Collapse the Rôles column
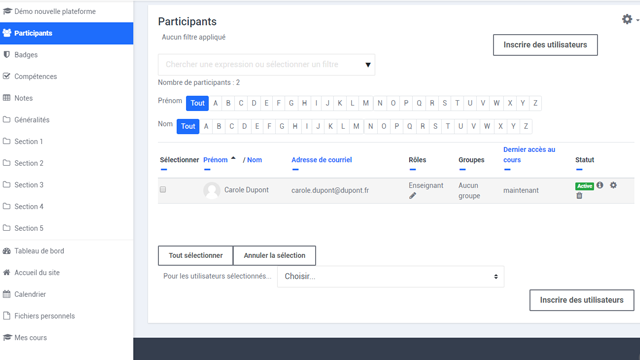This screenshot has height=360, width=640. [413, 169]
